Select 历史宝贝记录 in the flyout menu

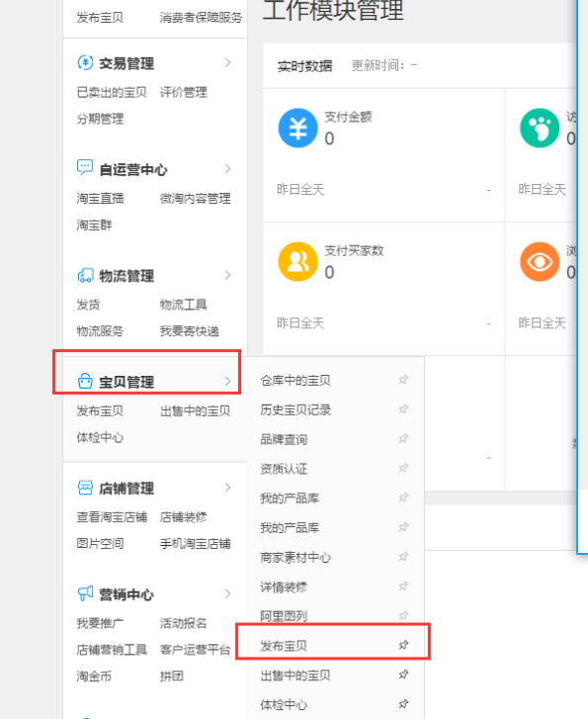click(x=295, y=410)
